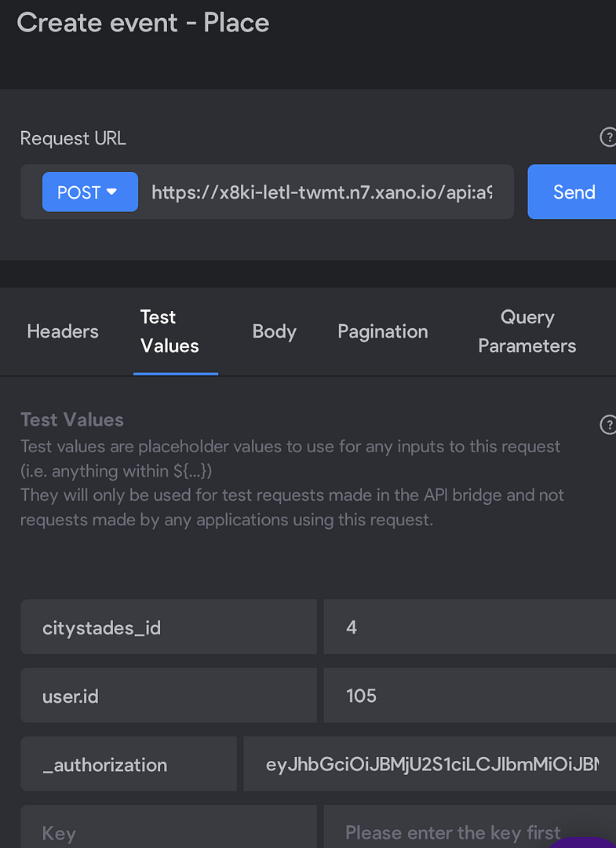Edit the user.id key field

(x=169, y=696)
